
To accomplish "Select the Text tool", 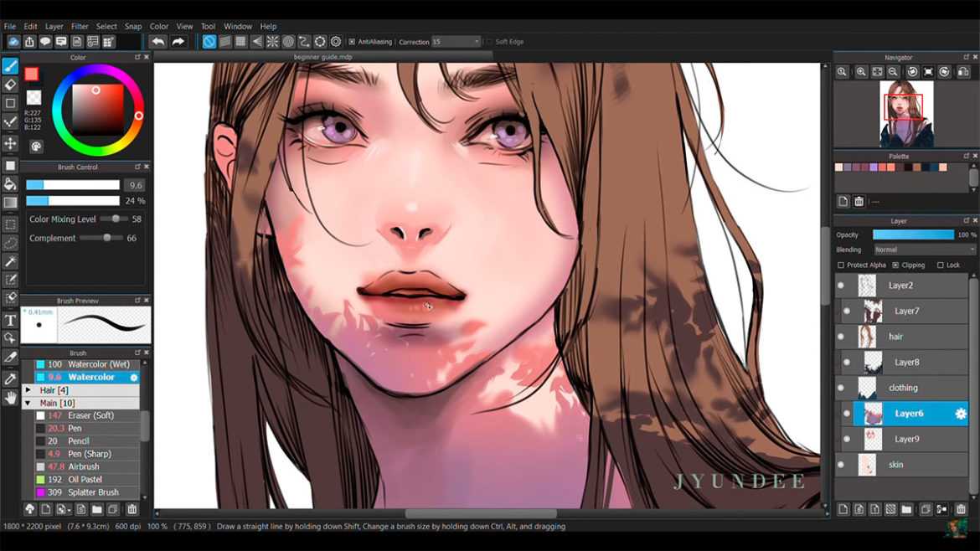I will [10, 321].
